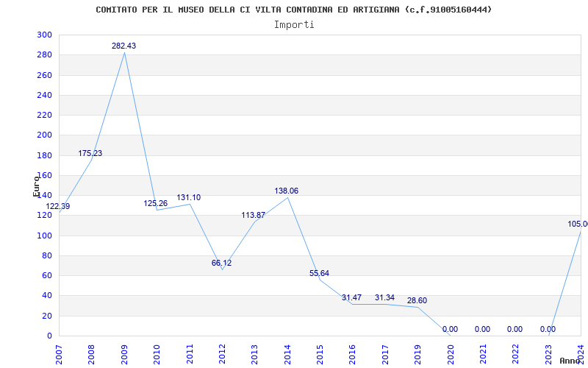Click the 2008 x-axis year label

point(91,354)
